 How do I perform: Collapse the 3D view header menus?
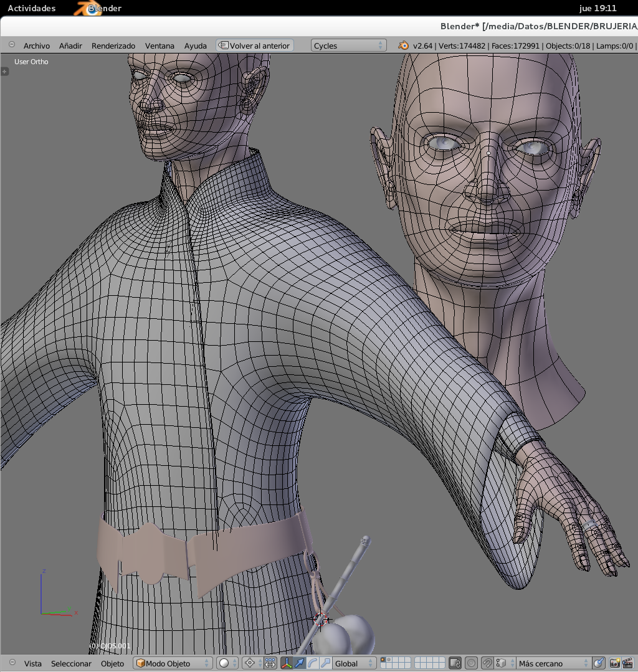[x=12, y=662]
